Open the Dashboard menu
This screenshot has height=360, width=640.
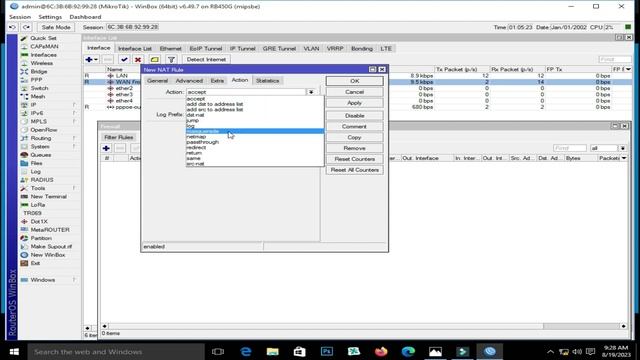tap(85, 17)
